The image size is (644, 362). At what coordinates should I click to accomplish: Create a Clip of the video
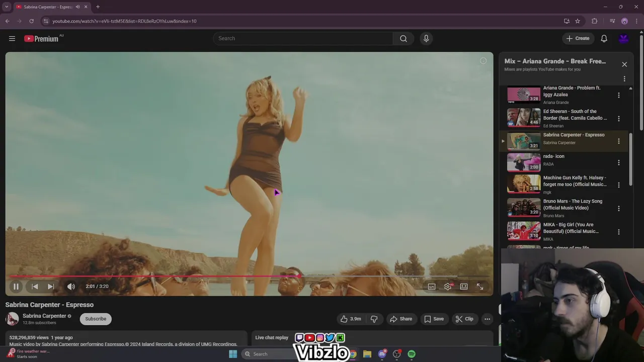tap(464, 319)
